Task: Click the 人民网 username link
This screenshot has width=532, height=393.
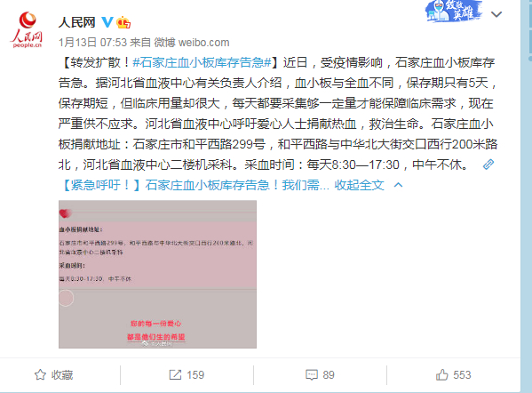Action: [x=77, y=22]
